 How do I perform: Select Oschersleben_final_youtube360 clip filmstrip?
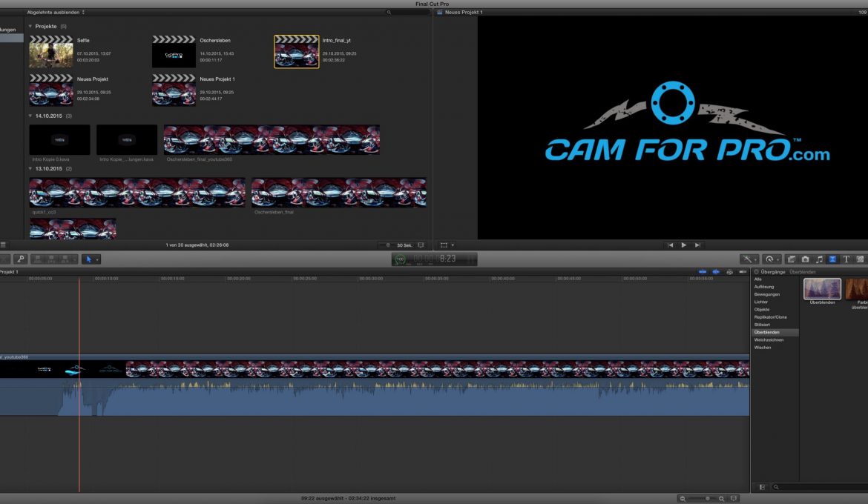tap(272, 139)
